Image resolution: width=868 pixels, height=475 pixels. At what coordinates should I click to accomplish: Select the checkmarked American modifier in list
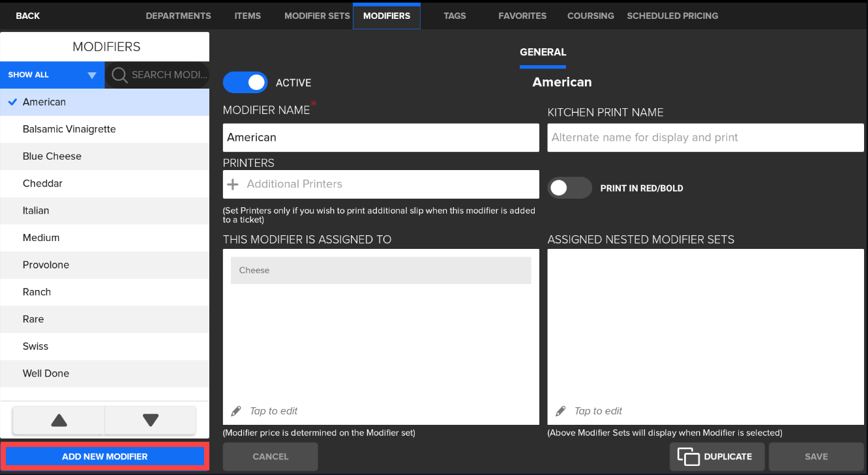(44, 102)
